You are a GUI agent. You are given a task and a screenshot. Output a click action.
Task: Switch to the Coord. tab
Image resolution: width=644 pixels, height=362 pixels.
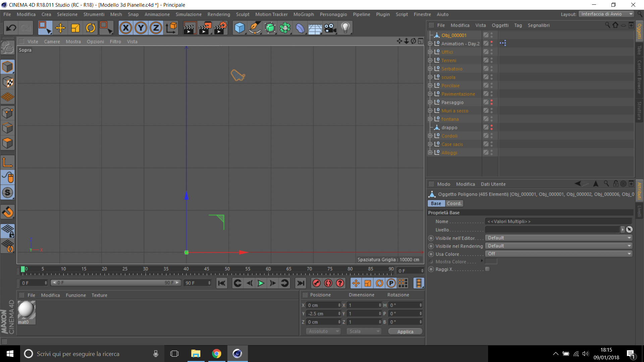coord(454,203)
